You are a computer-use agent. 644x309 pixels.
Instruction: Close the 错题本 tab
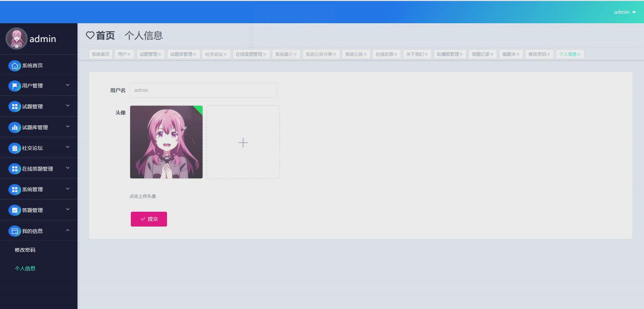coord(518,54)
